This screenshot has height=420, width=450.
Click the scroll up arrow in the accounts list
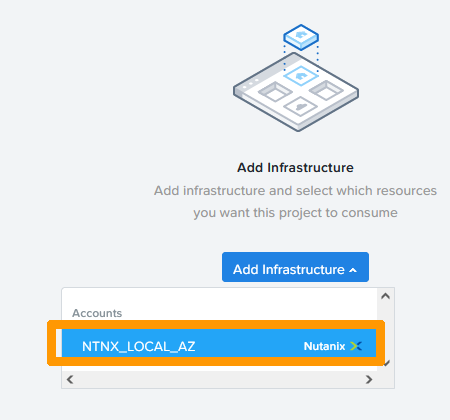(x=386, y=296)
